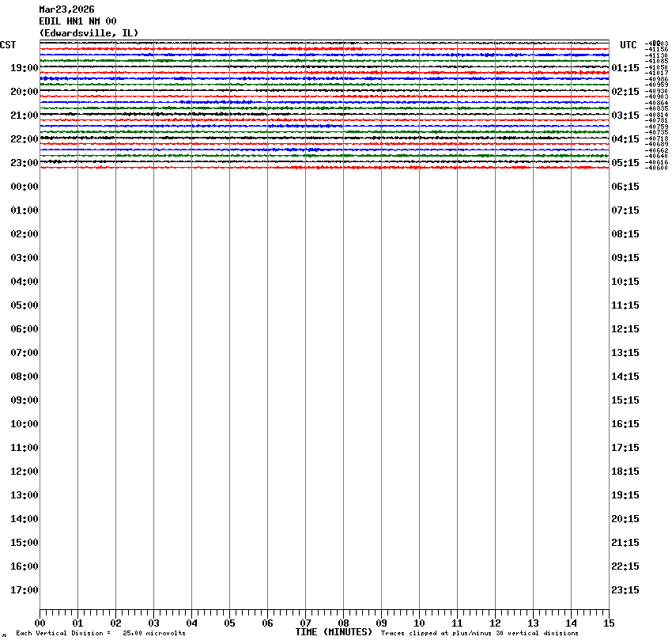
Task: Click minute 15 on the bottom axis
Action: click(x=608, y=623)
